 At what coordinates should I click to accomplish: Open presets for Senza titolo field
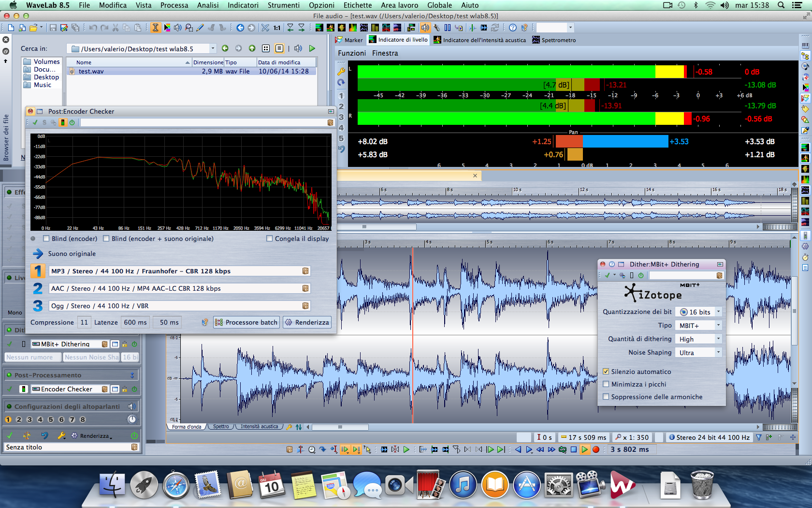coord(134,447)
